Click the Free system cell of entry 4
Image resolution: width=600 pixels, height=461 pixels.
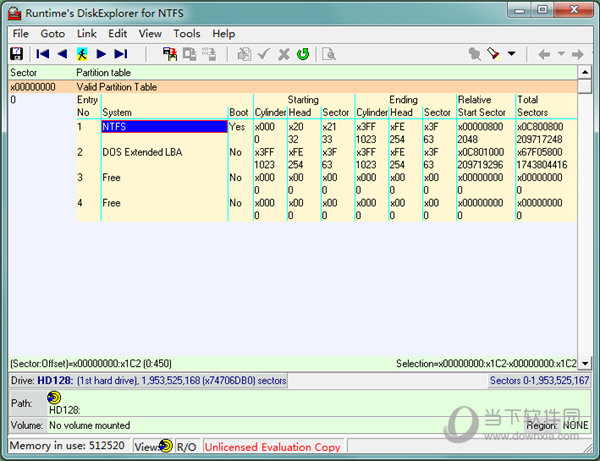111,203
